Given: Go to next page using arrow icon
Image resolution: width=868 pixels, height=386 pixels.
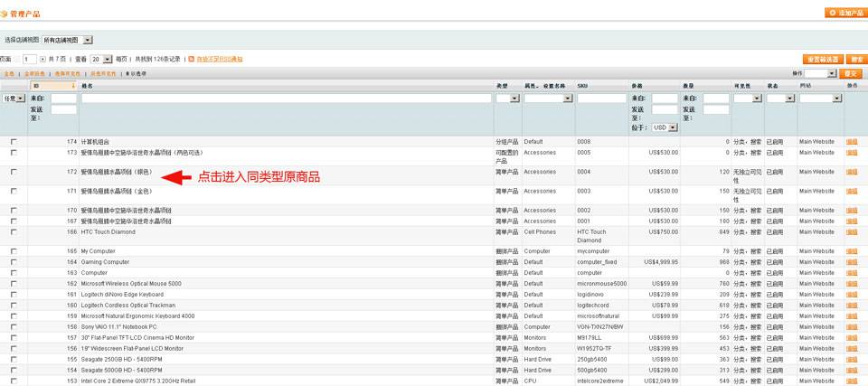Looking at the screenshot, I should (x=42, y=60).
